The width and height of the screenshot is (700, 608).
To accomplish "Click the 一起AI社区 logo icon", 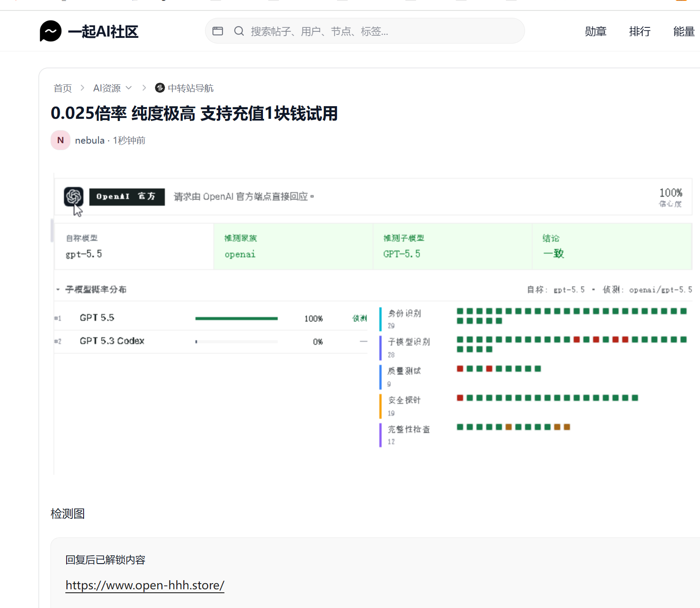I will point(50,31).
